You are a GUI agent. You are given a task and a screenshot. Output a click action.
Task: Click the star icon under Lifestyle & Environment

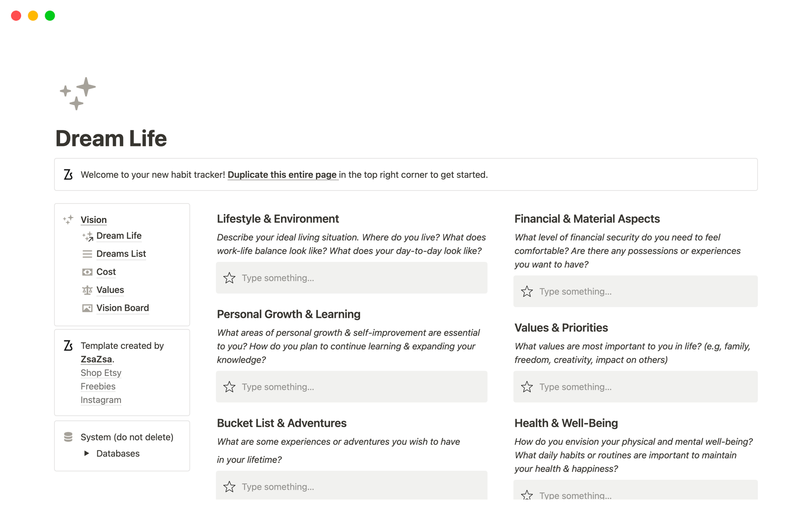pos(229,278)
